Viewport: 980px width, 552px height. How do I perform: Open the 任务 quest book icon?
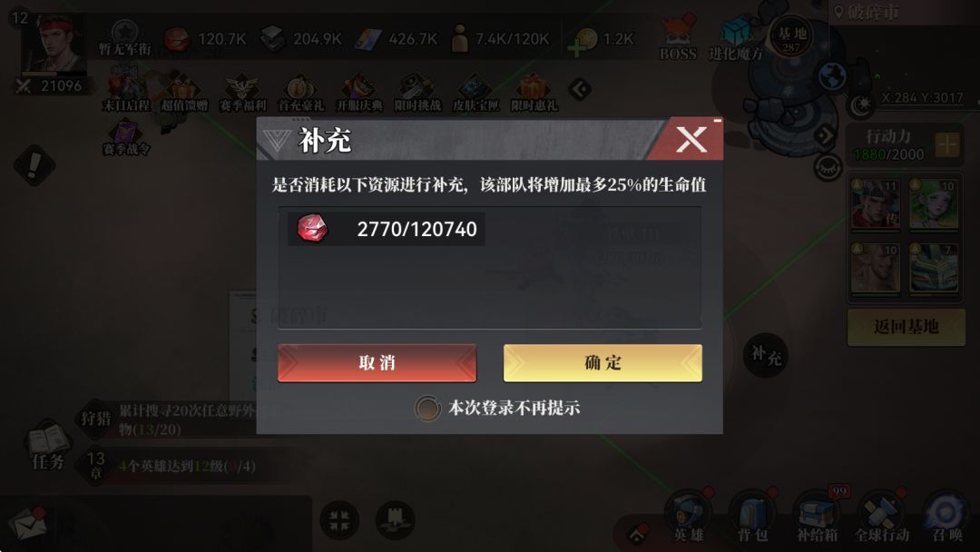(x=48, y=447)
